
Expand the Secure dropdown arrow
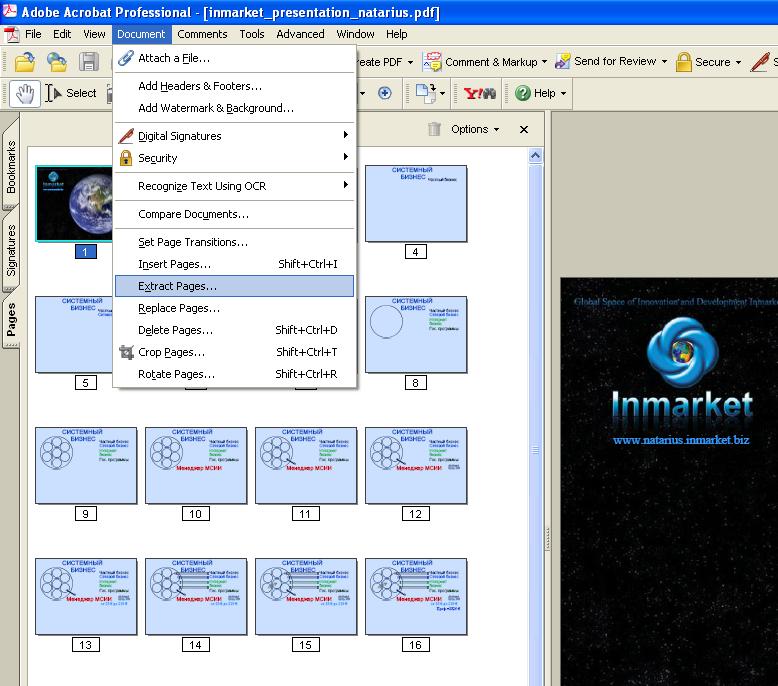(738, 62)
